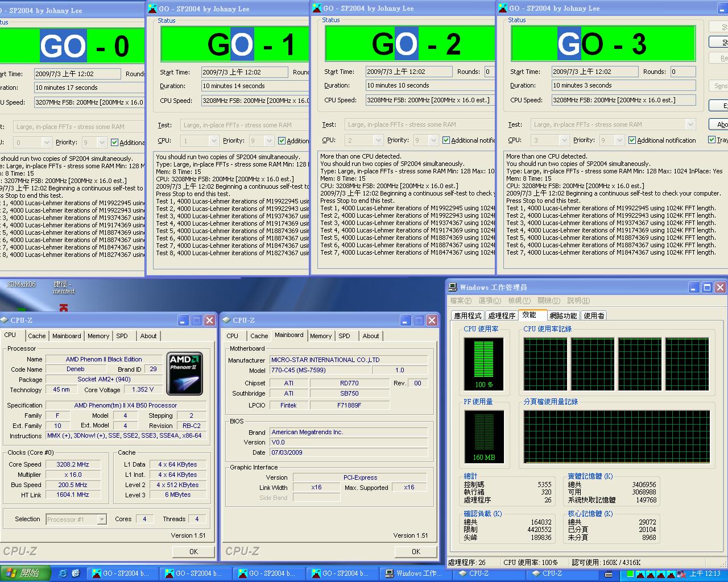This screenshot has height=582, width=728.
Task: Toggle Additional notification in GO-3 window
Action: coord(632,140)
